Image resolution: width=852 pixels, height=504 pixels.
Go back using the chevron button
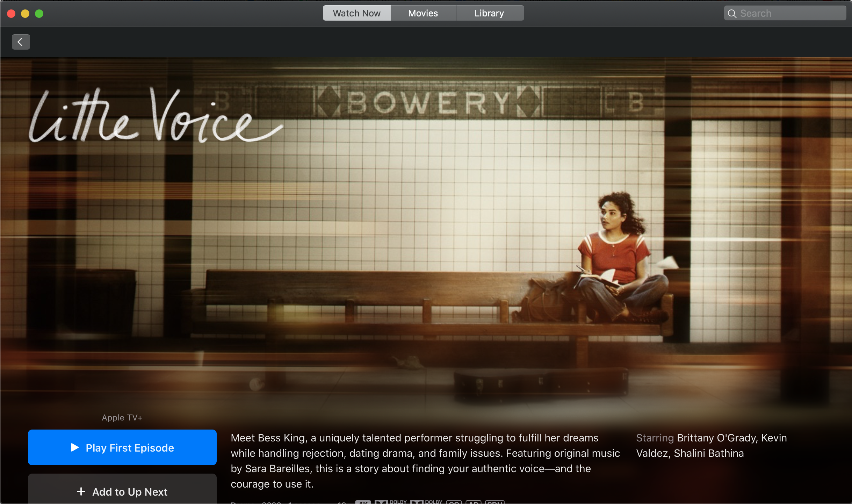pos(21,42)
